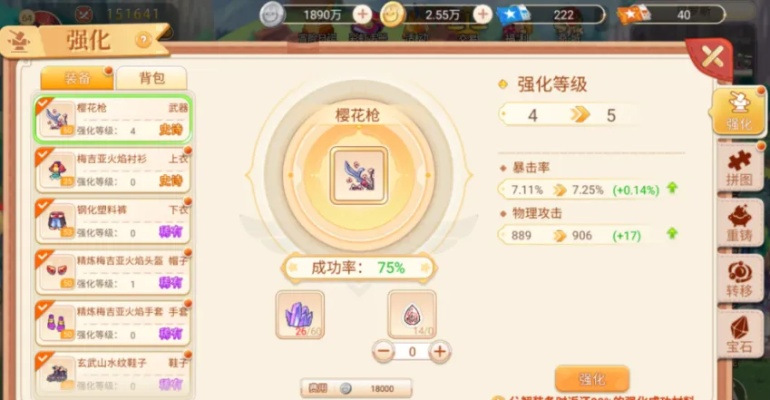Click the plus next to gold coins
770x400 pixels.
(483, 15)
